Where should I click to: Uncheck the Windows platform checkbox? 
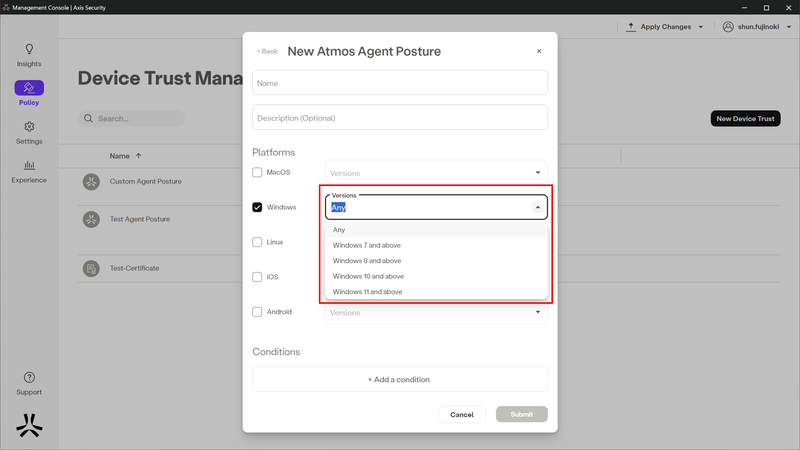(x=257, y=207)
